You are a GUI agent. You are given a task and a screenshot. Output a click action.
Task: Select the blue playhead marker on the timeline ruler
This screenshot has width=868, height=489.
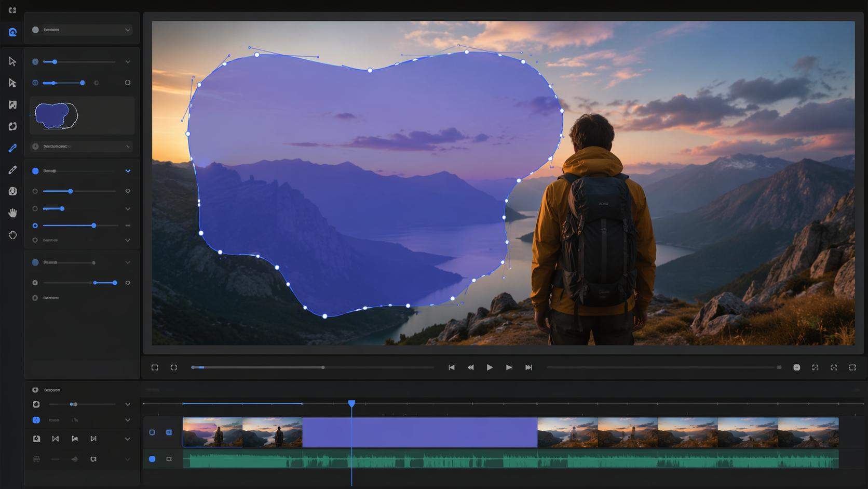click(351, 403)
